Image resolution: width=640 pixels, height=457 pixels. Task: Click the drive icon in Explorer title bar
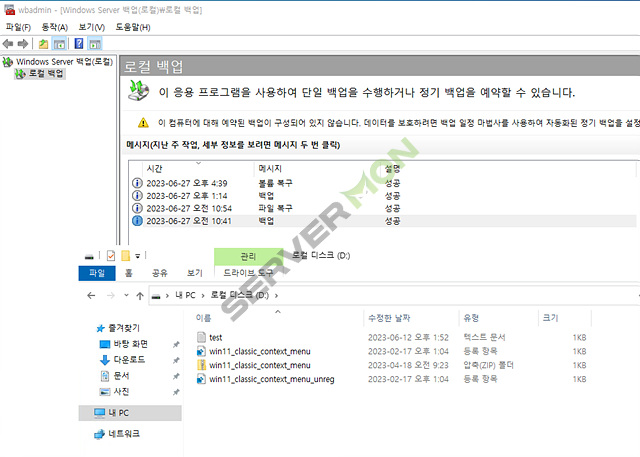[89, 257]
